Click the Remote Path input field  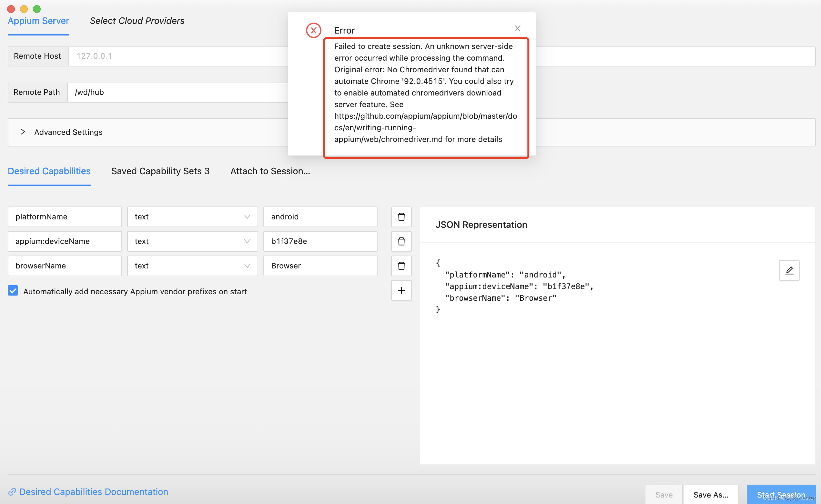[178, 92]
